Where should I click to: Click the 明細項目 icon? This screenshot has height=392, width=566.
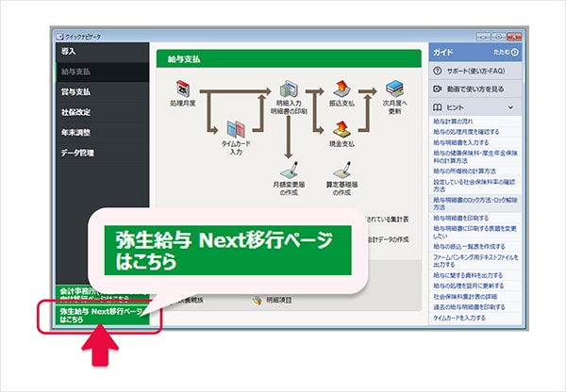pyautogui.click(x=257, y=300)
